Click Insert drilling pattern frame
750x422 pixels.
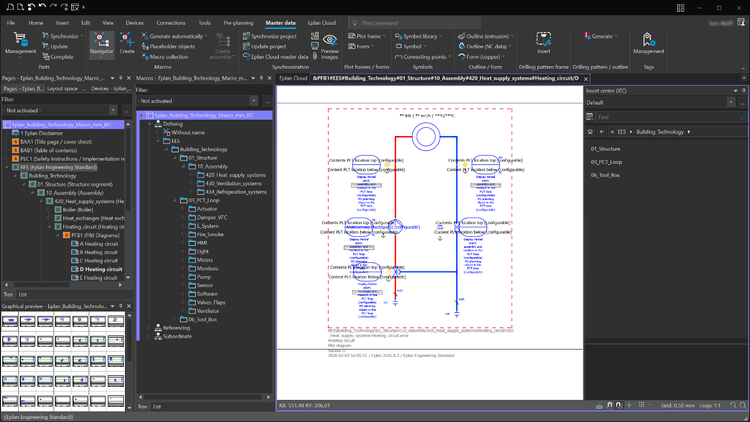pos(543,43)
